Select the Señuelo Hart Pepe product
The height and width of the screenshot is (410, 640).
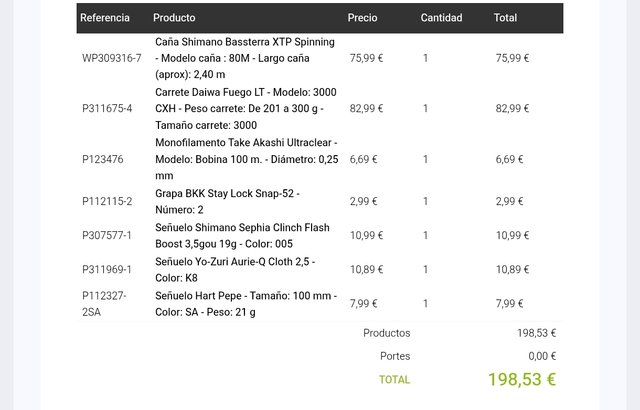246,304
